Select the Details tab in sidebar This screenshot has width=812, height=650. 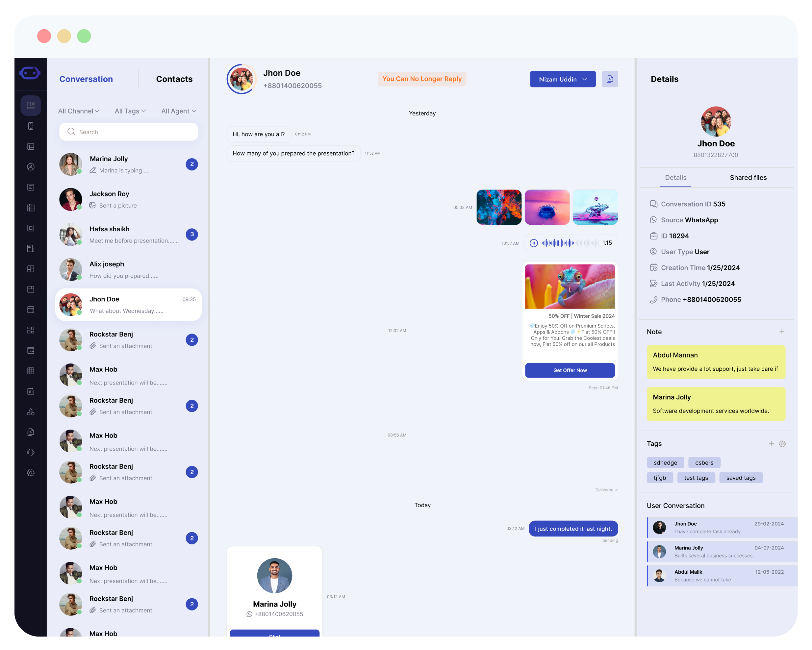pos(676,178)
